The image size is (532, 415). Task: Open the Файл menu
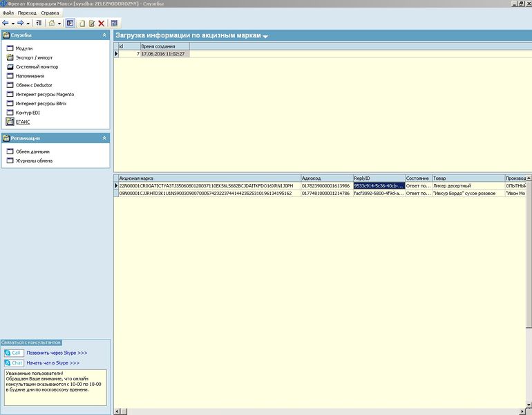point(8,13)
